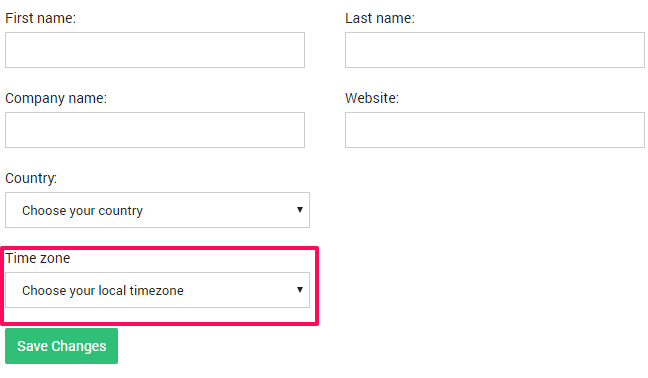The height and width of the screenshot is (378, 648).
Task: Select the 'Choose your country' placeholder text
Action: (82, 211)
